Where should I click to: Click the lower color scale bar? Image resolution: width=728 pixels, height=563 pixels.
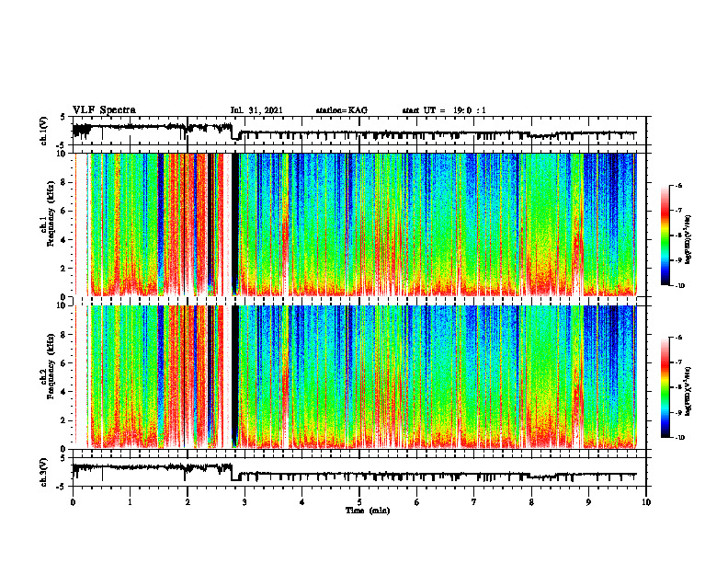[x=665, y=387]
